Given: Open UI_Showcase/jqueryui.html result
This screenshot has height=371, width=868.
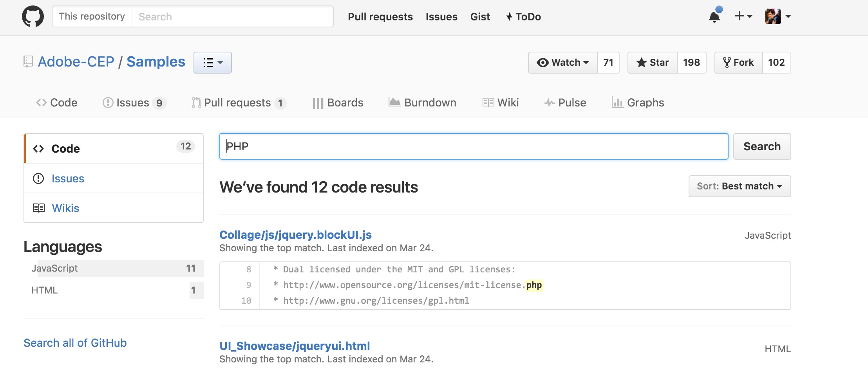Looking at the screenshot, I should click(x=295, y=346).
